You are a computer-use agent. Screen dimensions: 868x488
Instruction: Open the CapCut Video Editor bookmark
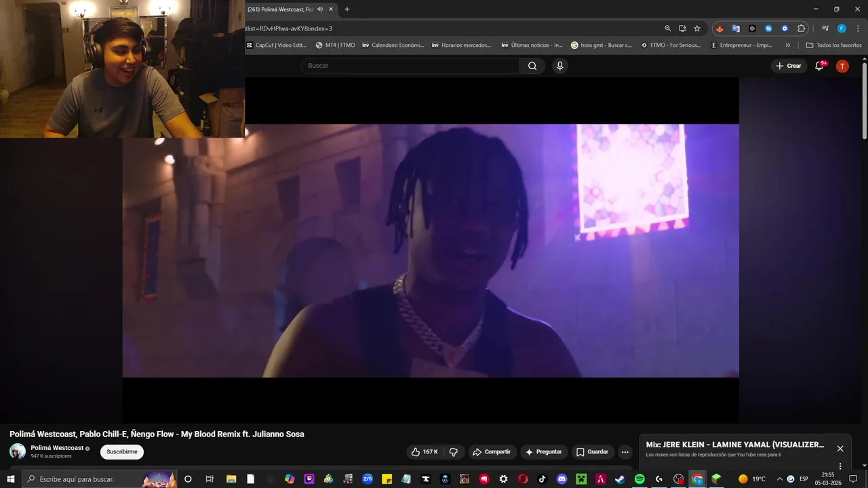277,45
